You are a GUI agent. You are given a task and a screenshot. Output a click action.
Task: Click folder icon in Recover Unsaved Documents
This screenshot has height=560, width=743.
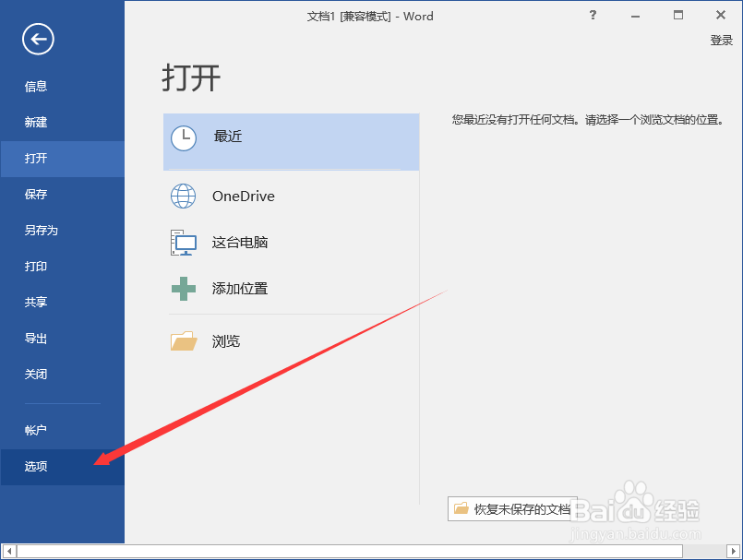point(461,508)
